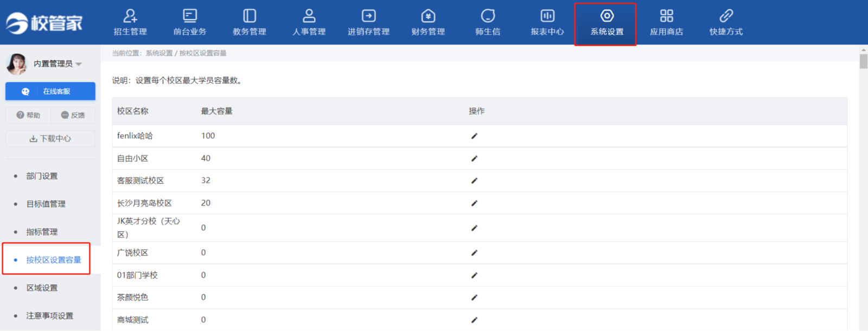The image size is (868, 331).
Task: Click the fenlix哈哈 campus name
Action: click(x=135, y=136)
